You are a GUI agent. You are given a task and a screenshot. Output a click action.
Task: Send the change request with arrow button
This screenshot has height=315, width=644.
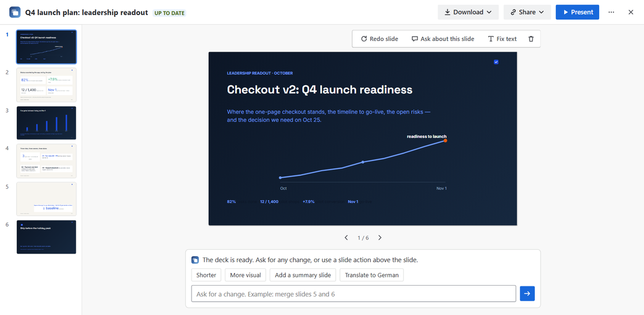527,294
